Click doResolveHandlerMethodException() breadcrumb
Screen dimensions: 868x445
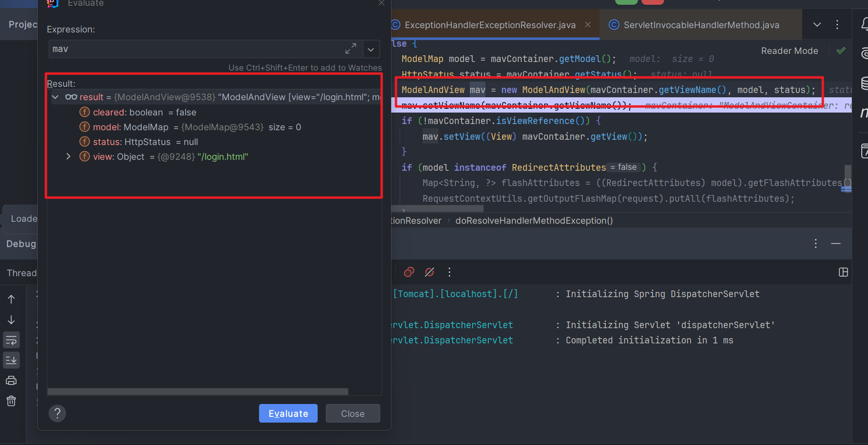[x=534, y=220]
